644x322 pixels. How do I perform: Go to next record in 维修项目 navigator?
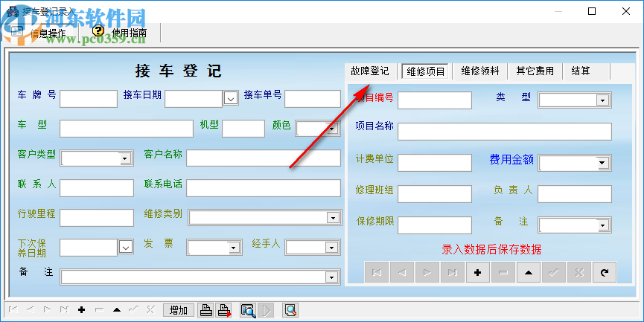427,272
